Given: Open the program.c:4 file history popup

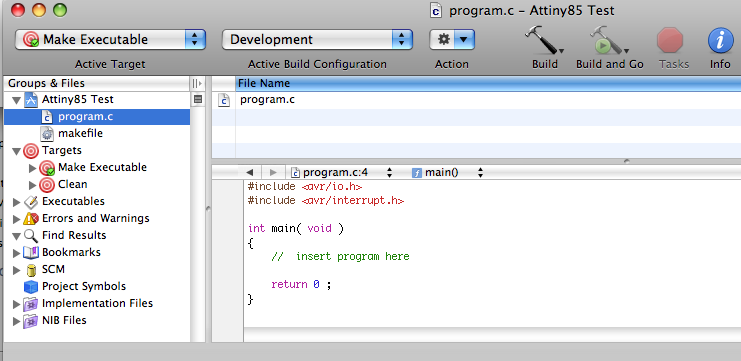Looking at the screenshot, I should pyautogui.click(x=341, y=172).
